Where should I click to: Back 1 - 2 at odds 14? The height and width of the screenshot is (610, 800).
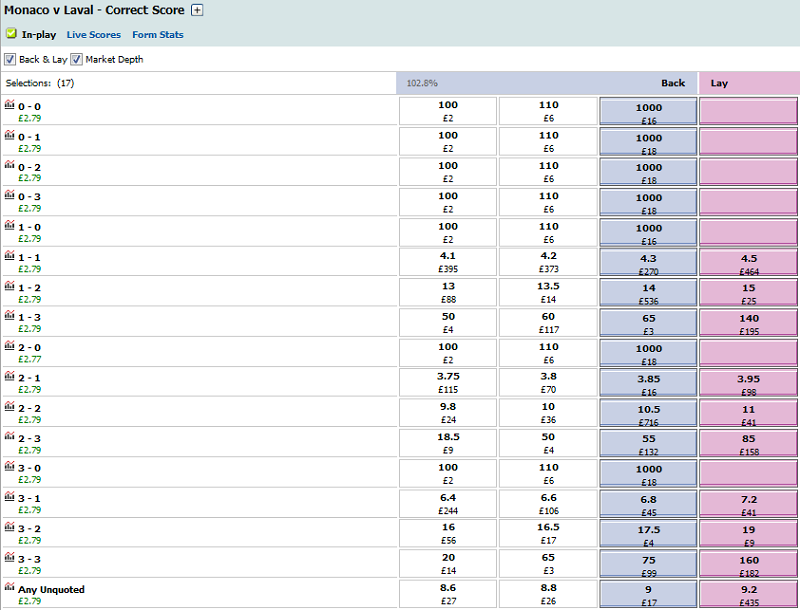(x=648, y=292)
